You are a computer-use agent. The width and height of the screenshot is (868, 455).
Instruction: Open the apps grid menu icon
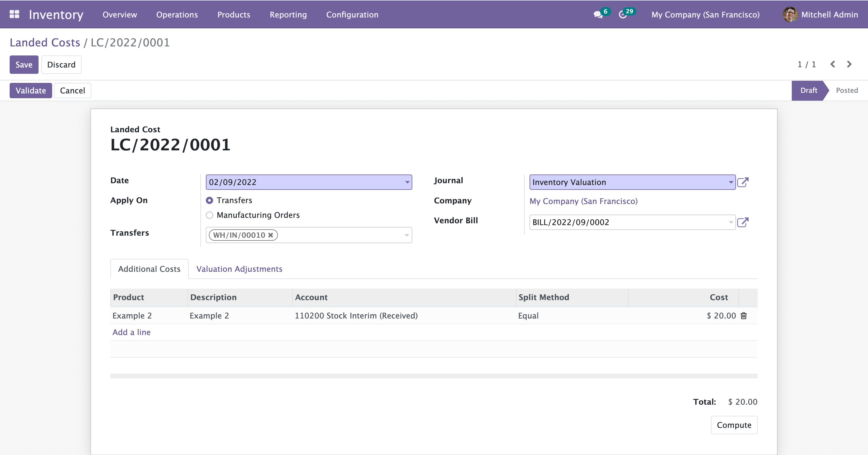[x=14, y=14]
